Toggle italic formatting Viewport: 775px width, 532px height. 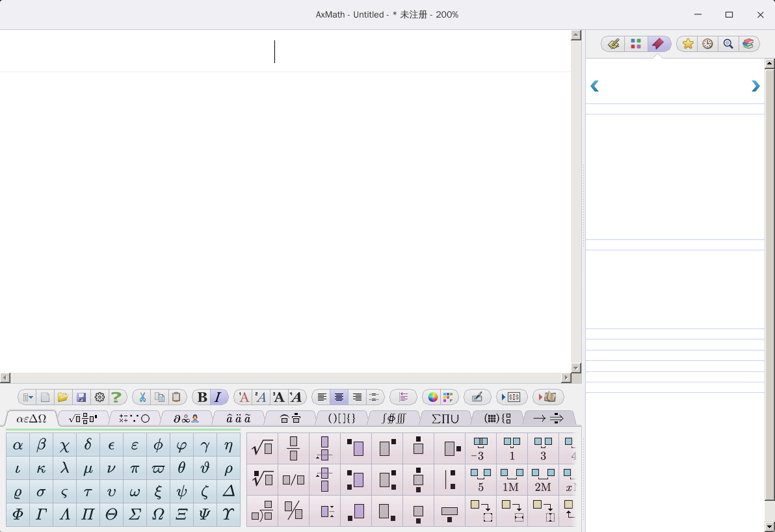218,397
